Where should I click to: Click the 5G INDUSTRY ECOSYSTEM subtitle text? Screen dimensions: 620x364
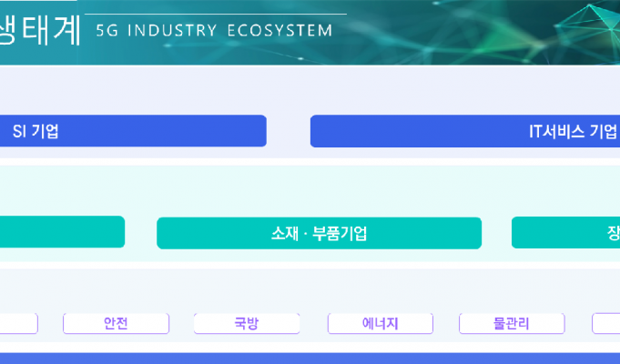[214, 30]
